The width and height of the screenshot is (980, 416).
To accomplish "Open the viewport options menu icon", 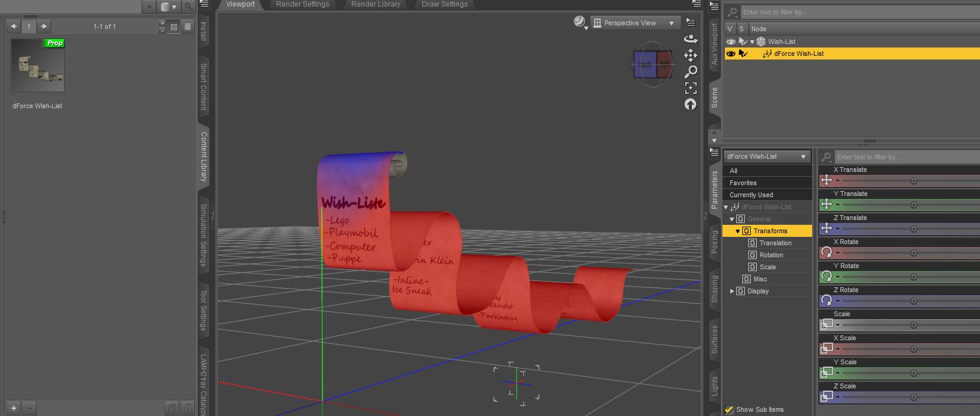I will click(x=691, y=23).
